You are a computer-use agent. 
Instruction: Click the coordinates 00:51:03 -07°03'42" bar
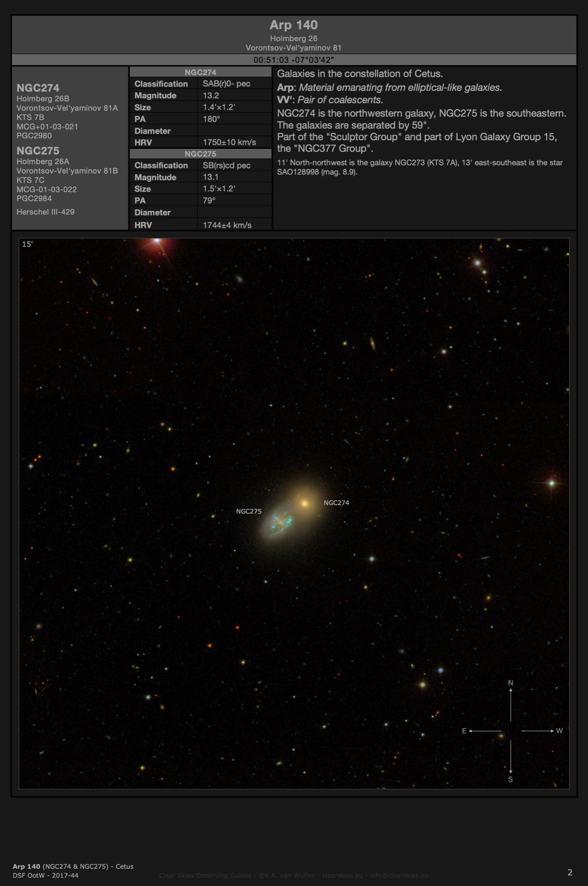pyautogui.click(x=294, y=60)
